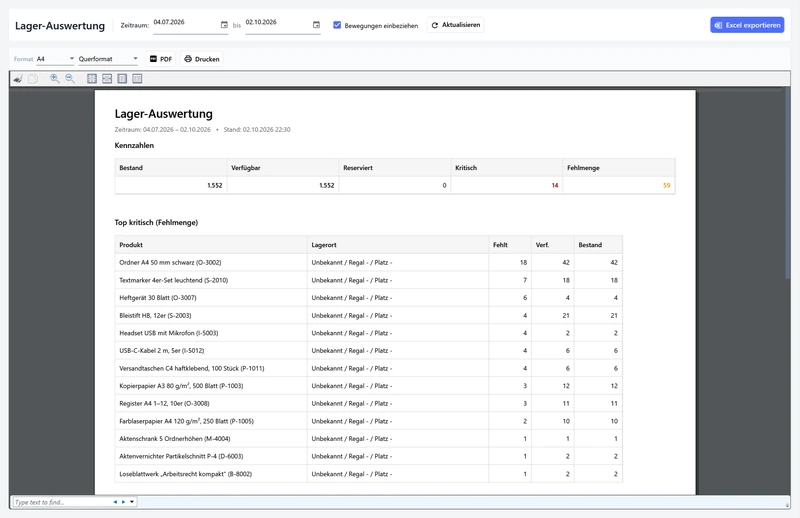Click the print icon in the preview toolbar
800x518 pixels.
coord(18,79)
